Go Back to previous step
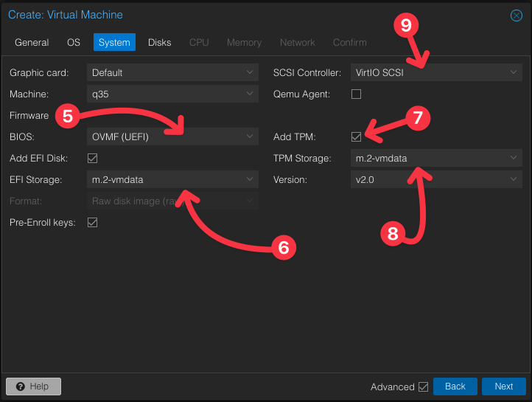 pyautogui.click(x=455, y=387)
